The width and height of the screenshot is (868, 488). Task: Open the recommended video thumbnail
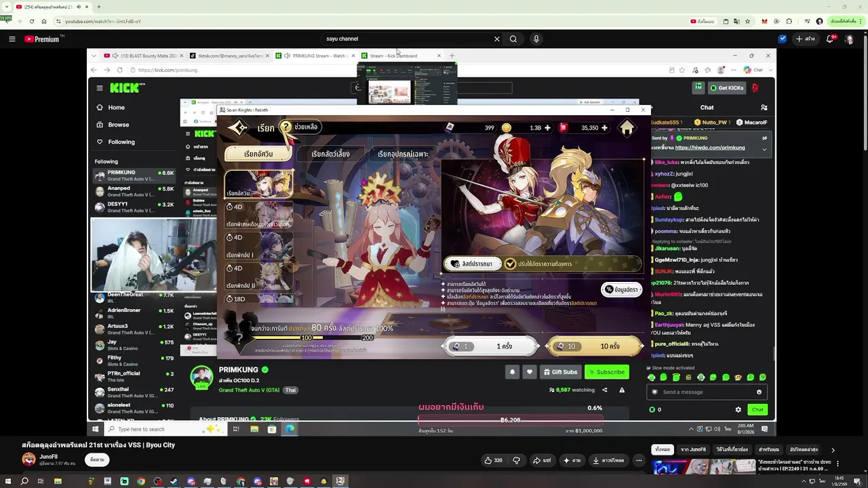click(704, 466)
